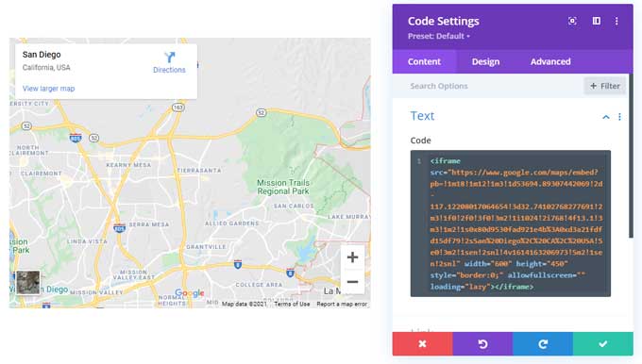642x364 pixels.
Task: Toggle fullscreen focus icon in Code Settings header
Action: tap(572, 21)
